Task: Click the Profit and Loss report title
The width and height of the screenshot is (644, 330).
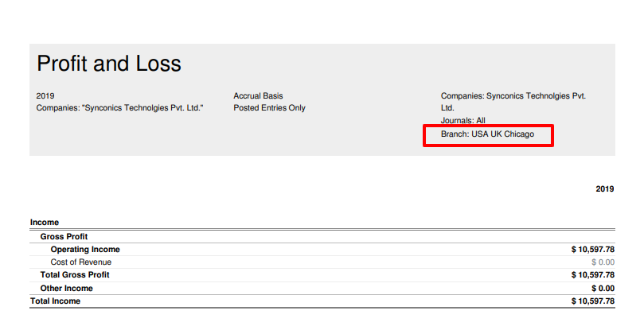Action: point(109,64)
